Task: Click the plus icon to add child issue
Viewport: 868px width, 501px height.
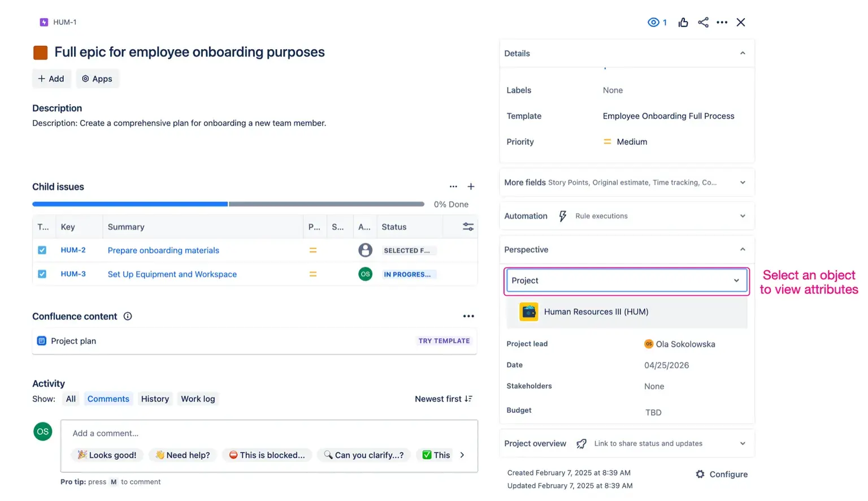Action: click(471, 187)
